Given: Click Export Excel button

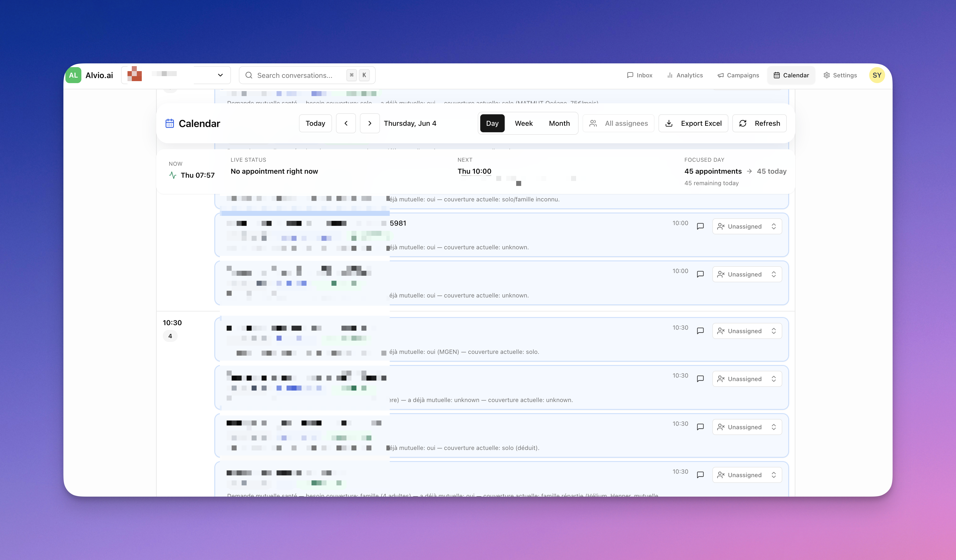Looking at the screenshot, I should tap(693, 123).
